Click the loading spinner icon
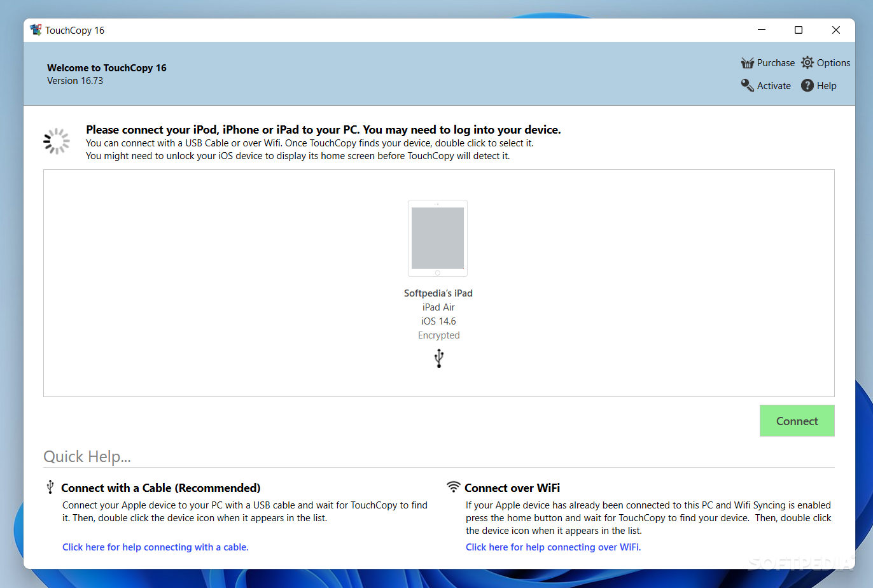 tap(57, 141)
